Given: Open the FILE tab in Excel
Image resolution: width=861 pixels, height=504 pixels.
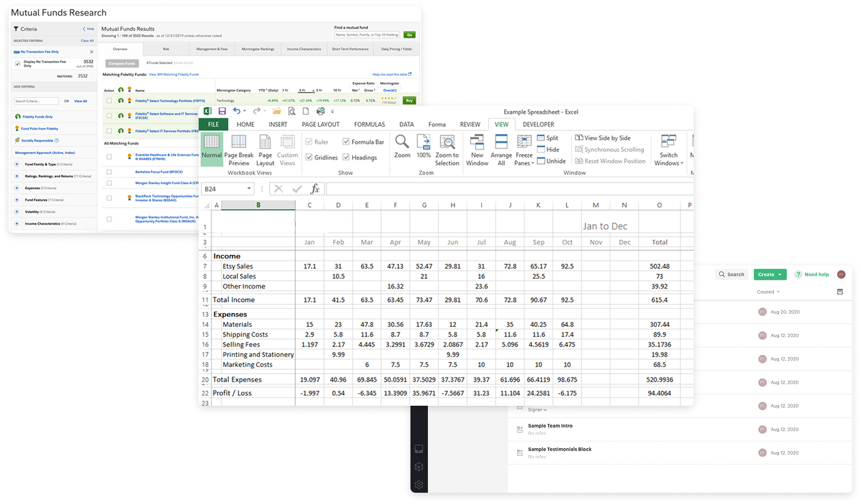Looking at the screenshot, I should tap(214, 125).
